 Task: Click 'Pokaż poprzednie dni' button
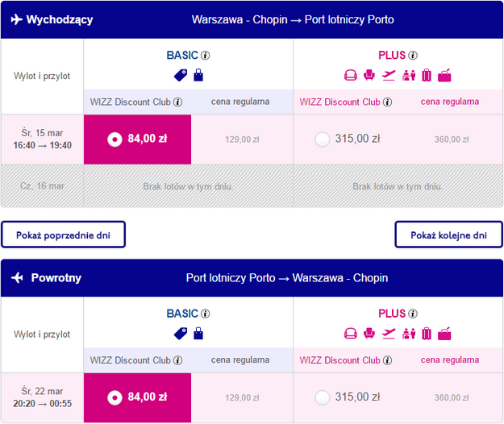coord(64,235)
